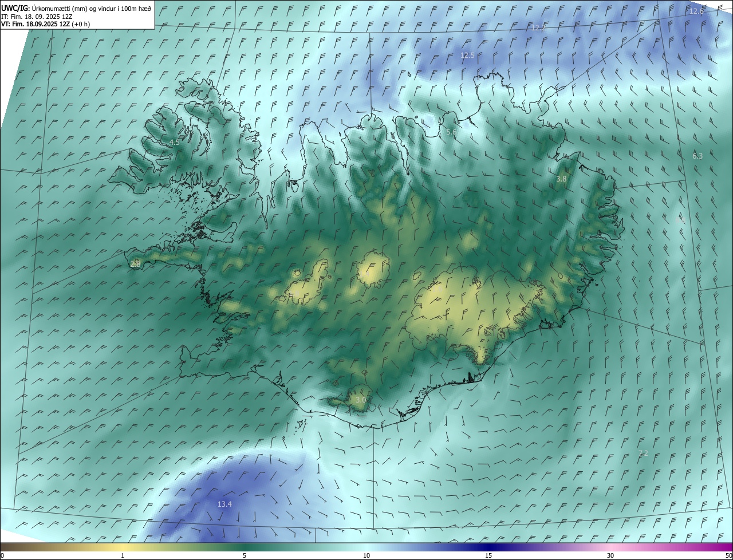Click the 50 tick on the color scale

[x=728, y=555]
